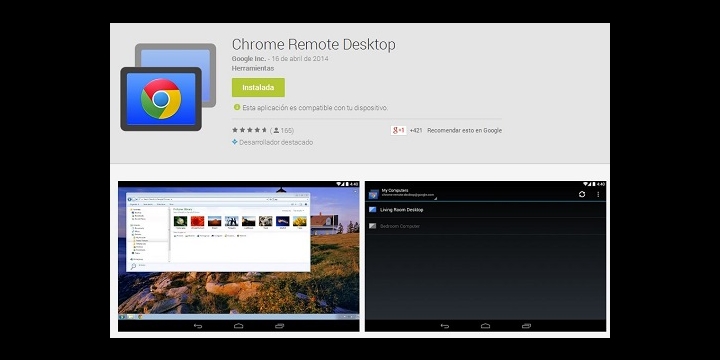The width and height of the screenshot is (720, 360).
Task: Tap the back button in right screenshot
Action: point(444,326)
